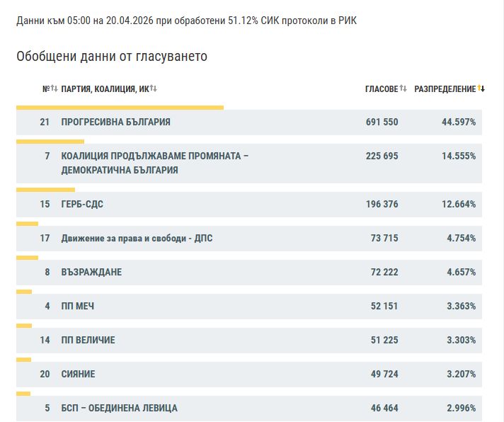The width and height of the screenshot is (504, 422).
Task: Open the ГЕРБ-СДС party entry
Action: tap(82, 205)
